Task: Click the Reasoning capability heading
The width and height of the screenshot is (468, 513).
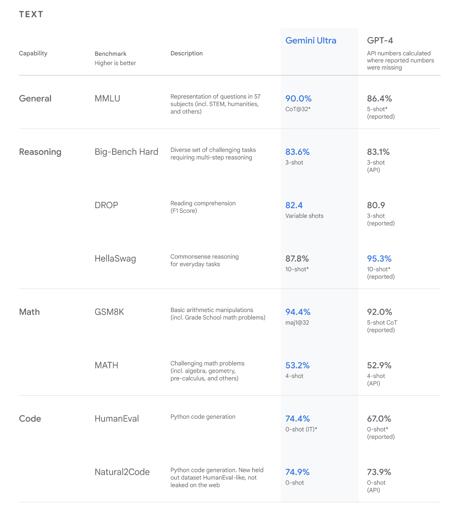Action: pyautogui.click(x=40, y=152)
